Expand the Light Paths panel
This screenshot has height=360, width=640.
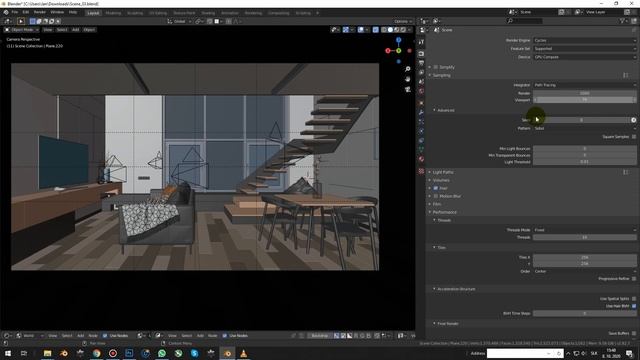442,172
